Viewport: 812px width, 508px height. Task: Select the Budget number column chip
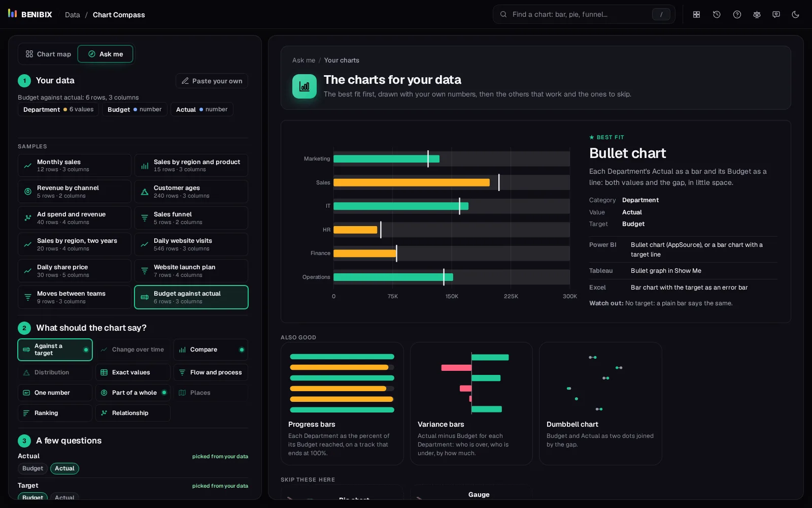coord(134,109)
